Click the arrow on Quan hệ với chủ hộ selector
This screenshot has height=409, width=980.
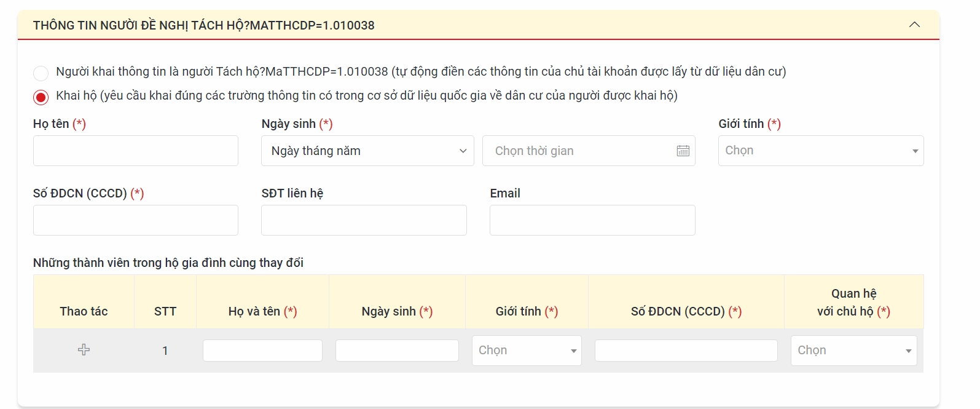point(908,350)
